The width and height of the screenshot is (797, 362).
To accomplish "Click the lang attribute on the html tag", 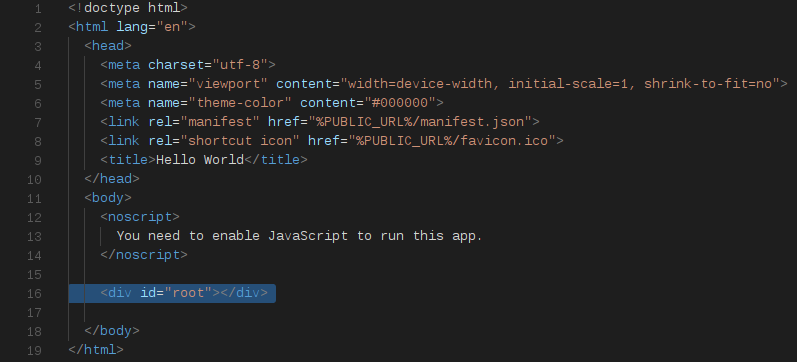I will 132,27.
